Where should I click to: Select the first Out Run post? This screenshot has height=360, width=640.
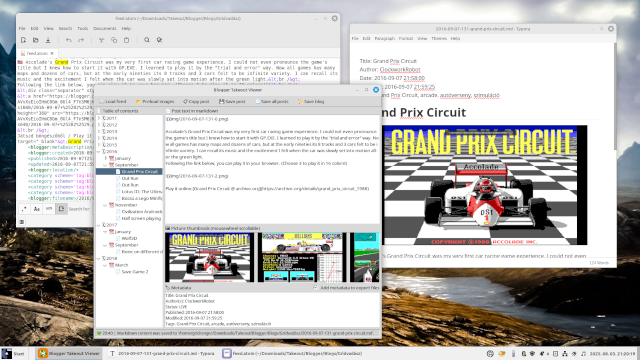point(130,178)
